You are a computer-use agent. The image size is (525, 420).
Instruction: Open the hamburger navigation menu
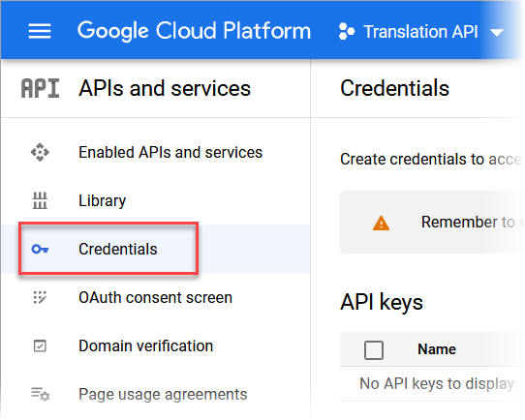40,31
